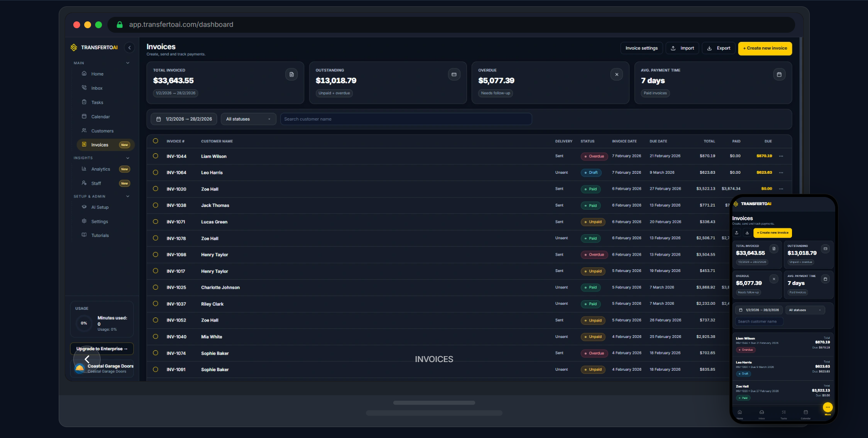
Task: Open the Inbox from the sidebar
Action: click(96, 88)
